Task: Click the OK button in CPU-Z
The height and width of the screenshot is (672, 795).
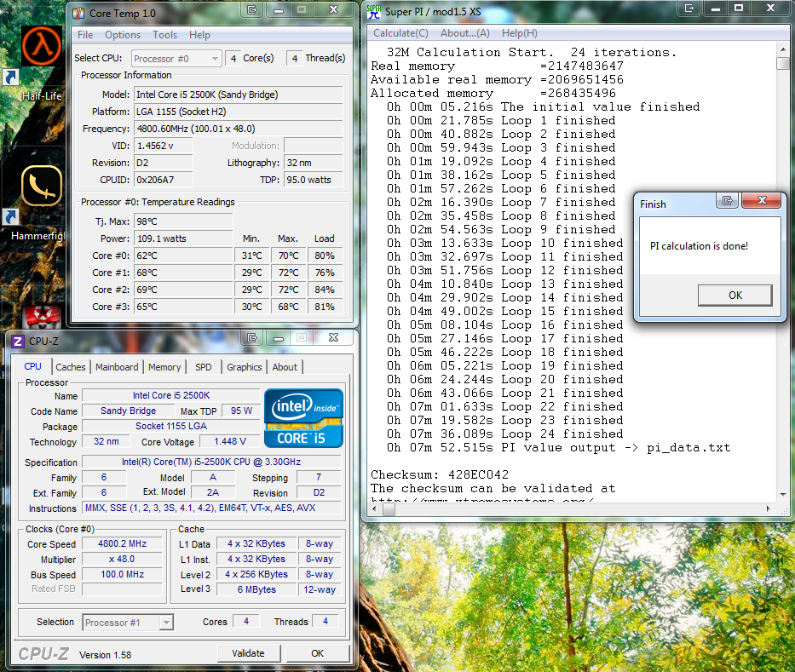Action: [x=317, y=653]
